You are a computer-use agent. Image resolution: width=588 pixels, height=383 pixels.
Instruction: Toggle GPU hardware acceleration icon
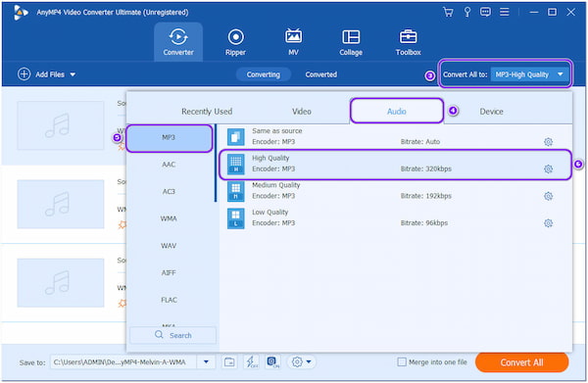272,362
